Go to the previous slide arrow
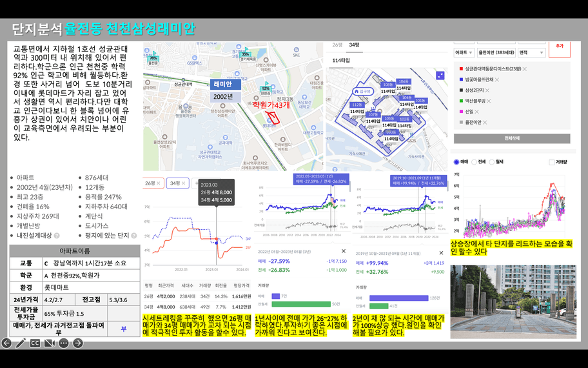The height and width of the screenshot is (368, 588). [6, 343]
